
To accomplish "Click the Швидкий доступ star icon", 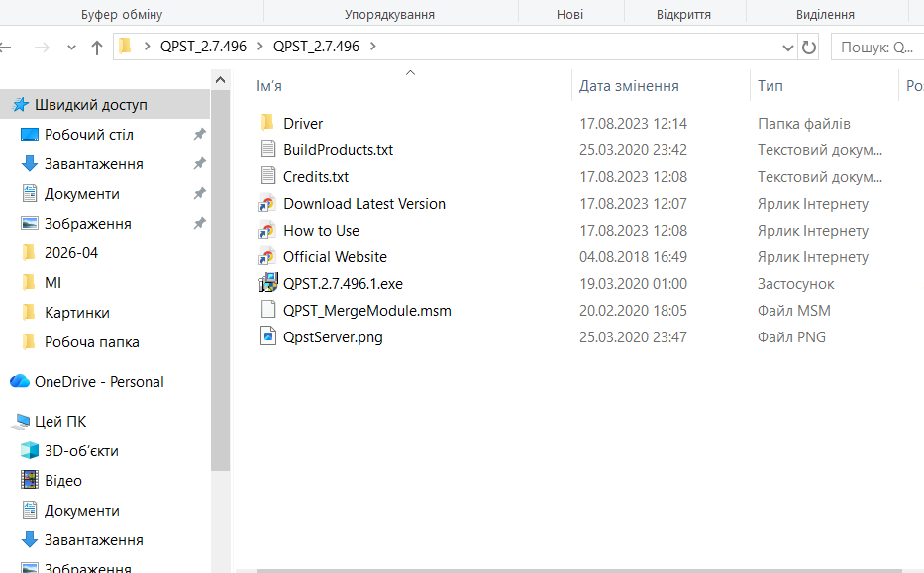I will 21,104.
